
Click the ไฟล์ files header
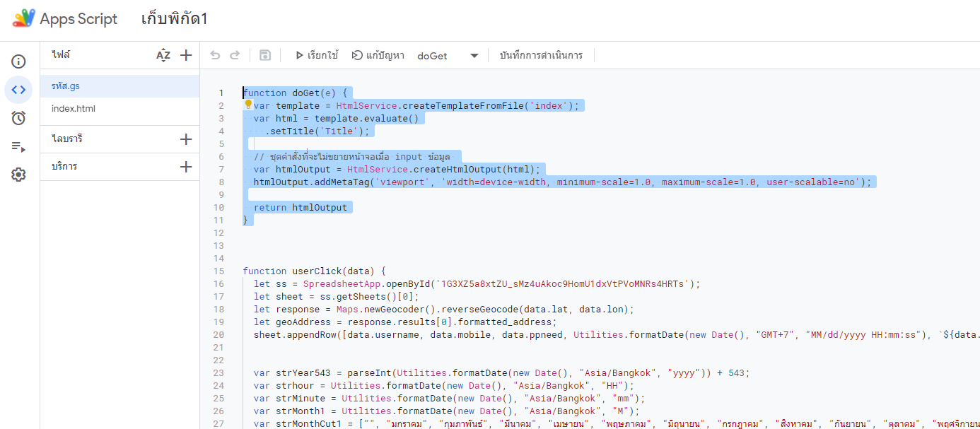pyautogui.click(x=61, y=54)
